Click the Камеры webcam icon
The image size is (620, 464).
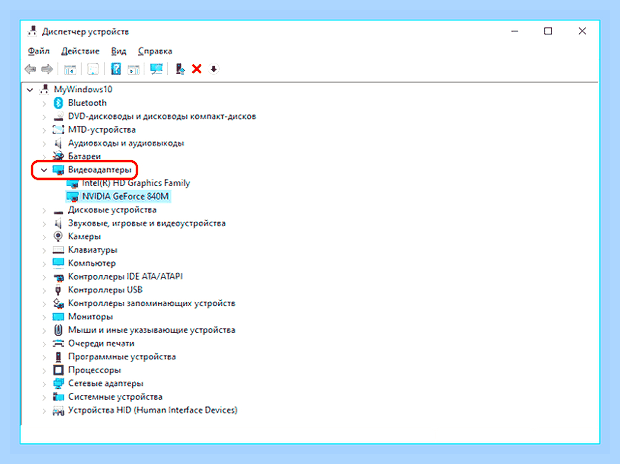(x=58, y=237)
